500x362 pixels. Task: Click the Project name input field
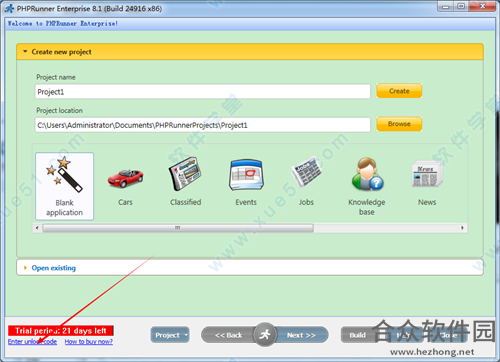click(203, 91)
